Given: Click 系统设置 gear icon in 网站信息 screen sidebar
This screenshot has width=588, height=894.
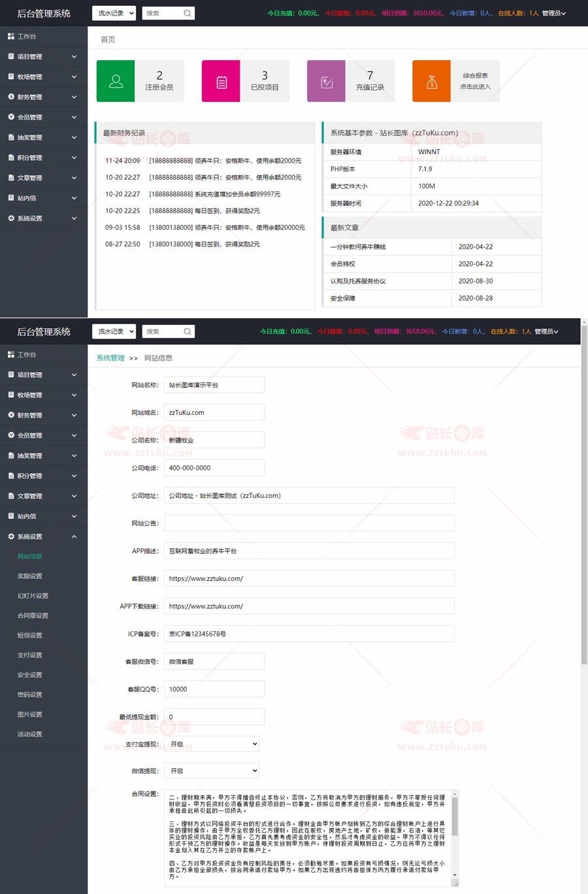Looking at the screenshot, I should (x=10, y=537).
